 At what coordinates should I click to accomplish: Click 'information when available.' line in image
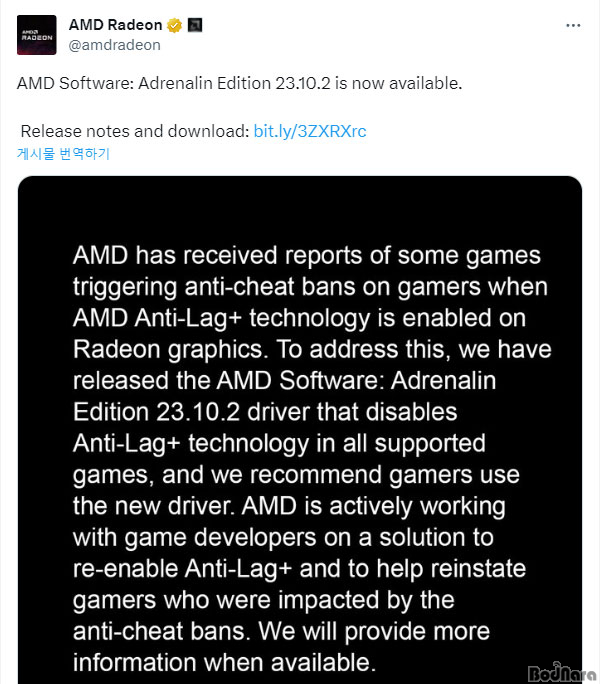pyautogui.click(x=224, y=663)
